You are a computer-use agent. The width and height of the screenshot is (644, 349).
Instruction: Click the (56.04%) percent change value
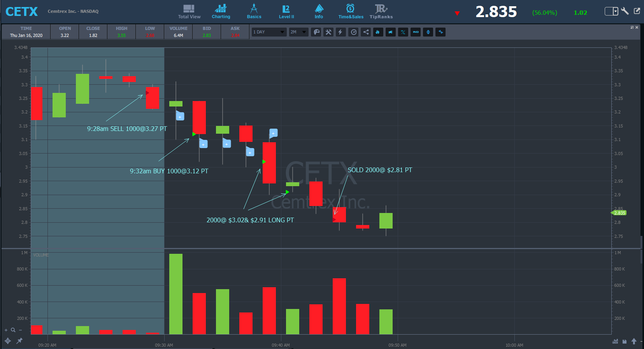[x=545, y=12]
